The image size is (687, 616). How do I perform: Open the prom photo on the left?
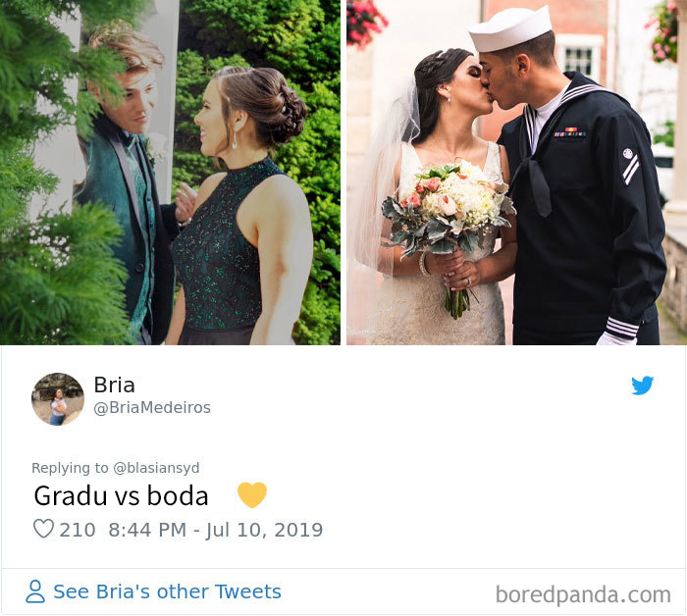(170, 172)
